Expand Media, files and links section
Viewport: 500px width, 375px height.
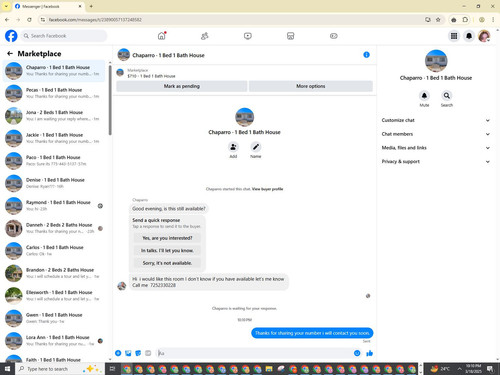[x=435, y=148]
